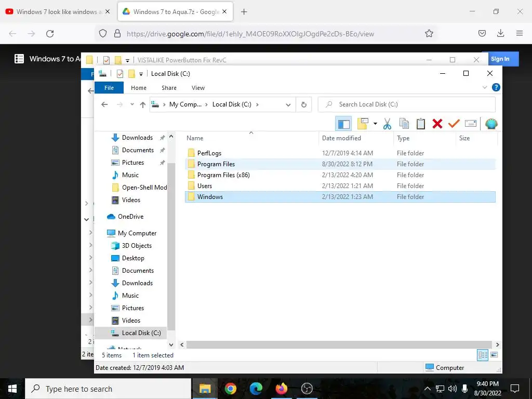Click the red X Delete icon

(437, 124)
